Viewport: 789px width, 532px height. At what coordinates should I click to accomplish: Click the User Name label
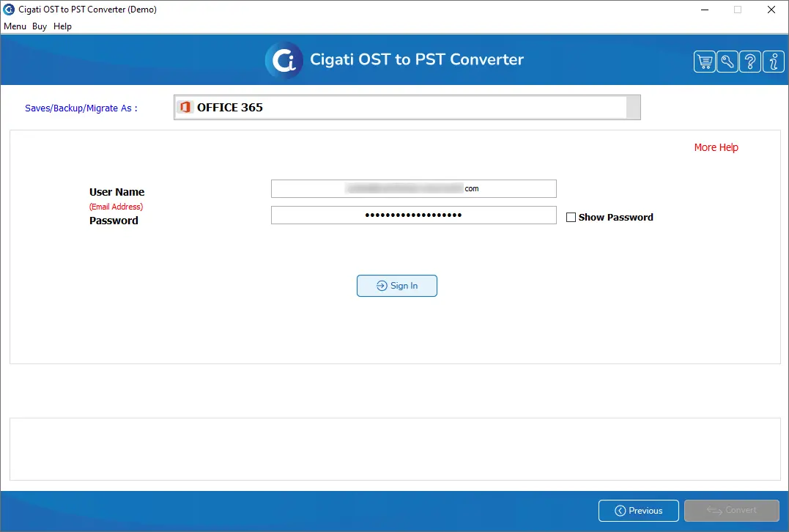(x=116, y=192)
